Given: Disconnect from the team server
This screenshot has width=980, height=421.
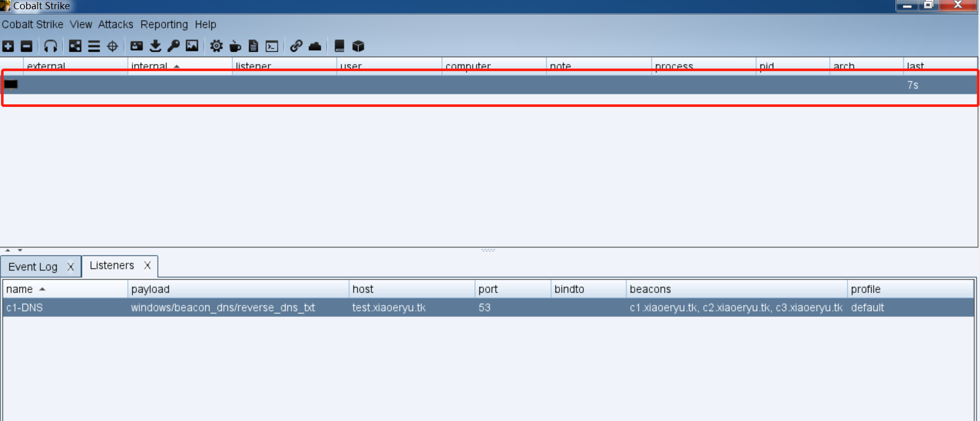Looking at the screenshot, I should 27,47.
